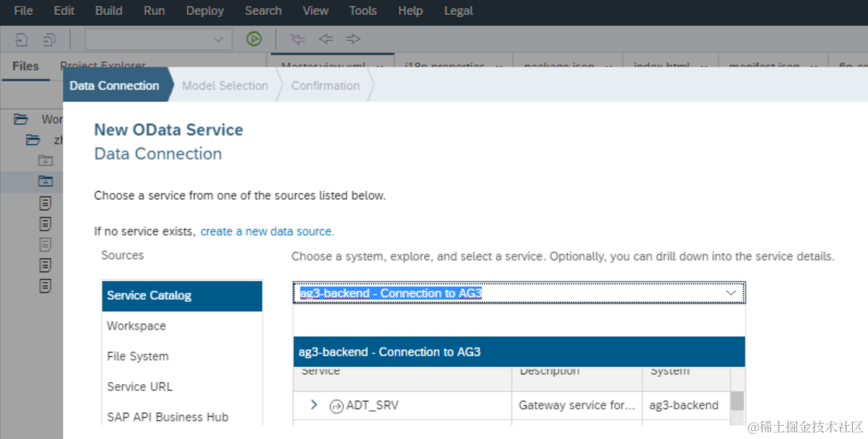Choose ag3-backend - Connection to AG3 option
Viewport: 868px width, 439px height.
click(519, 352)
